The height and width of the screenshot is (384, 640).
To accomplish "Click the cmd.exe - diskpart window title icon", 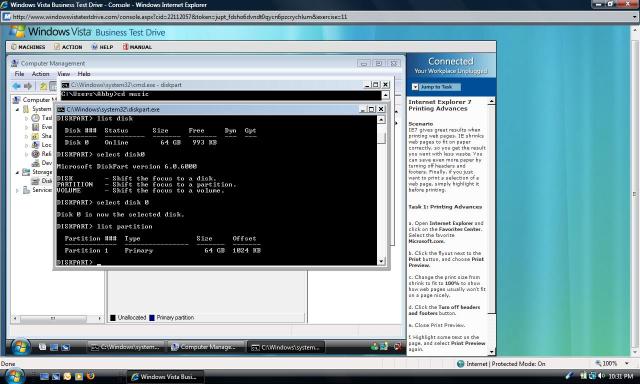I will tap(65, 85).
